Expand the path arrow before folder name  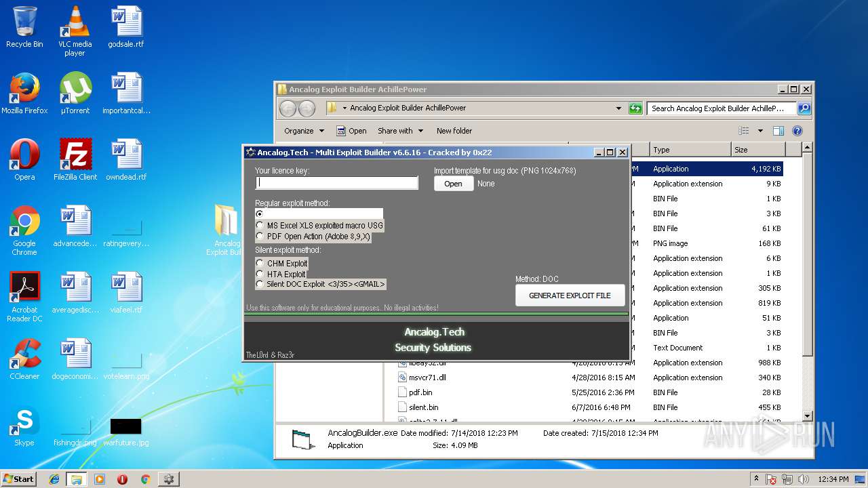click(344, 108)
